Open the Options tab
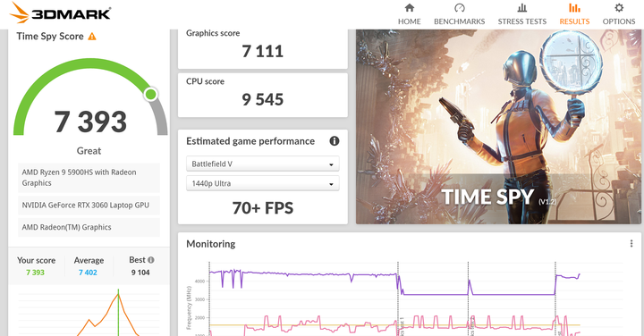The image size is (644, 336). [x=619, y=14]
